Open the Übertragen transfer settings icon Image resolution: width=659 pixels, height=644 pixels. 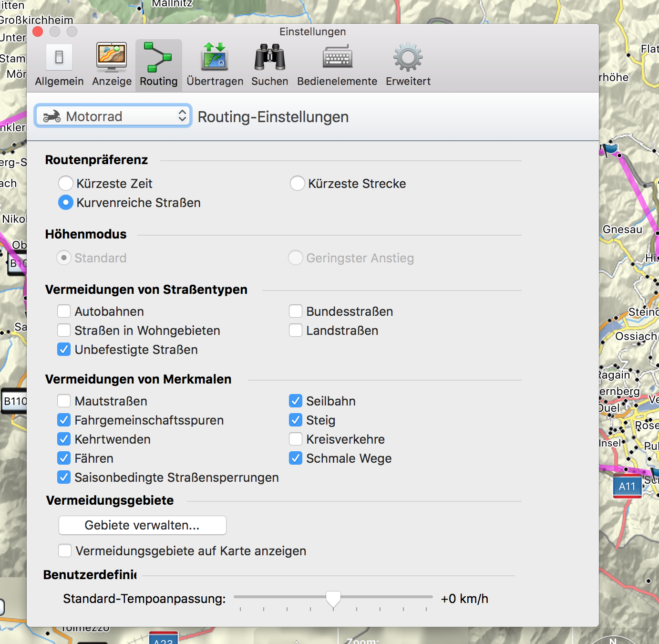[x=215, y=58]
